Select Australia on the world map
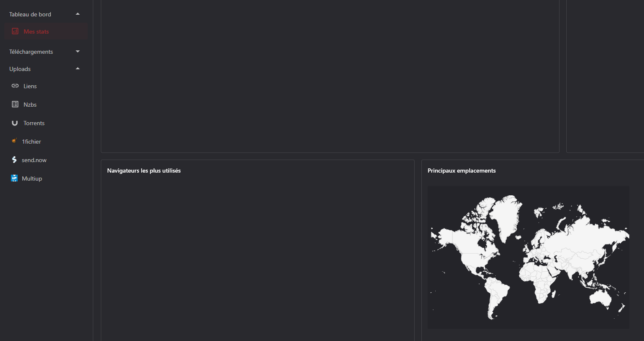 602,297
